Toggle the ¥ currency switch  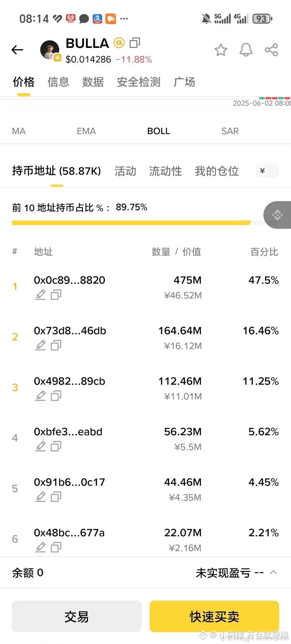(267, 171)
